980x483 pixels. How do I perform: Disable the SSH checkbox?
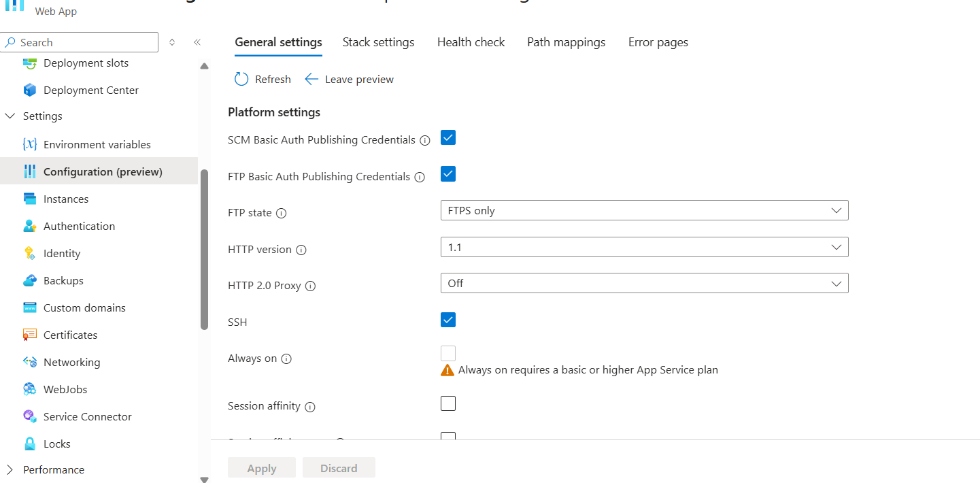[447, 320]
